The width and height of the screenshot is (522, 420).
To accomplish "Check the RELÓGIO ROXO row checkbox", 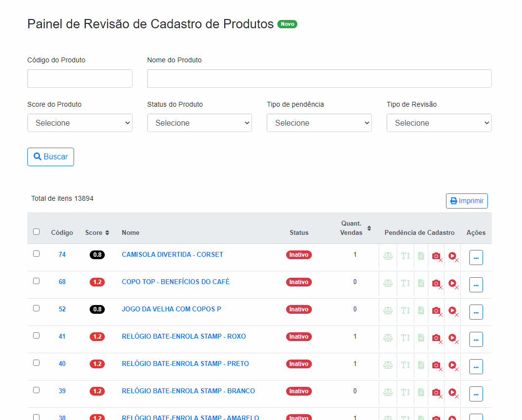I will [x=36, y=336].
